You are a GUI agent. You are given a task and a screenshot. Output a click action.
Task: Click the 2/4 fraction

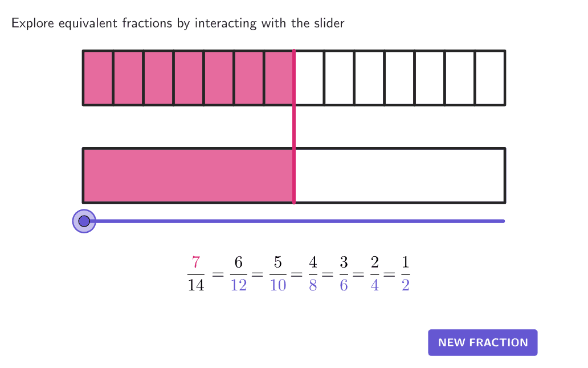click(374, 274)
